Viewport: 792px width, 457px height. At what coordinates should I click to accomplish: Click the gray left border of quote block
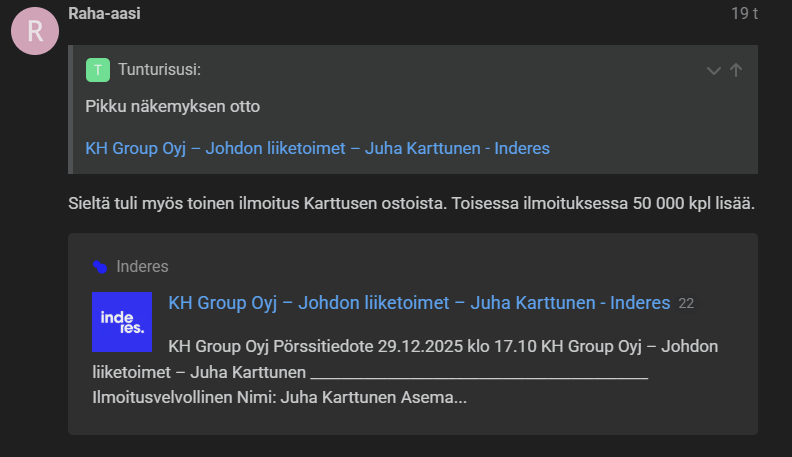click(71, 110)
